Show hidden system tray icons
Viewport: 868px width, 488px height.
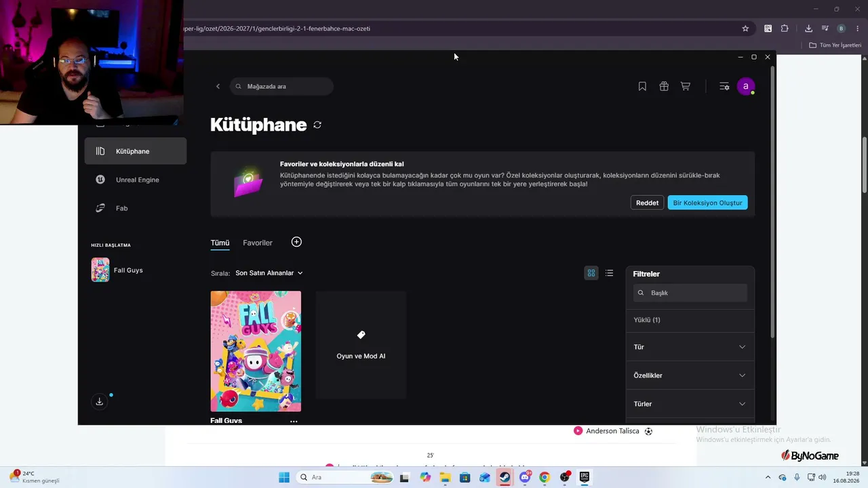768,477
